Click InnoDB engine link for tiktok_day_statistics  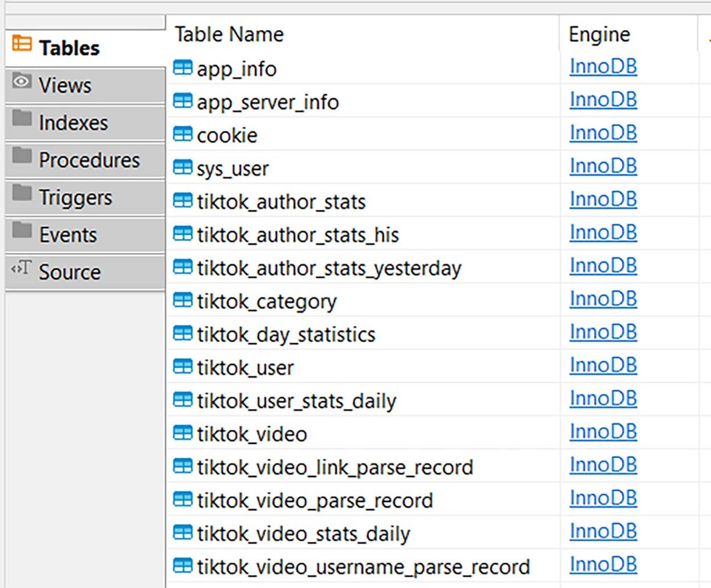point(603,332)
